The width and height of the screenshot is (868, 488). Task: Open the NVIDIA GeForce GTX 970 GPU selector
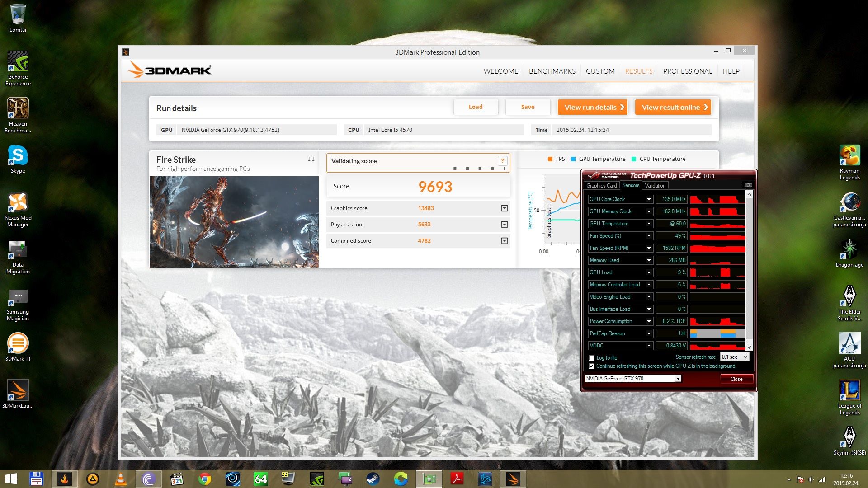point(633,379)
